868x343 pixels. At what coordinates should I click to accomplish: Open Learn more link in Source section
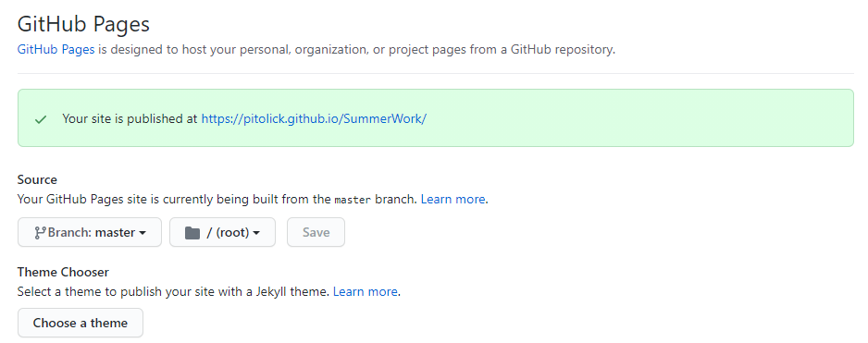(453, 199)
